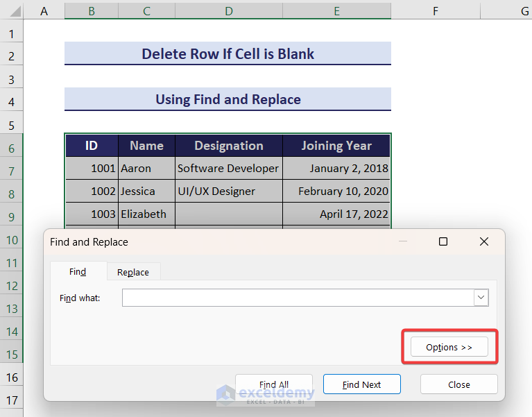Select the Joining Year header cell
The width and height of the screenshot is (532, 417).
[x=336, y=146]
